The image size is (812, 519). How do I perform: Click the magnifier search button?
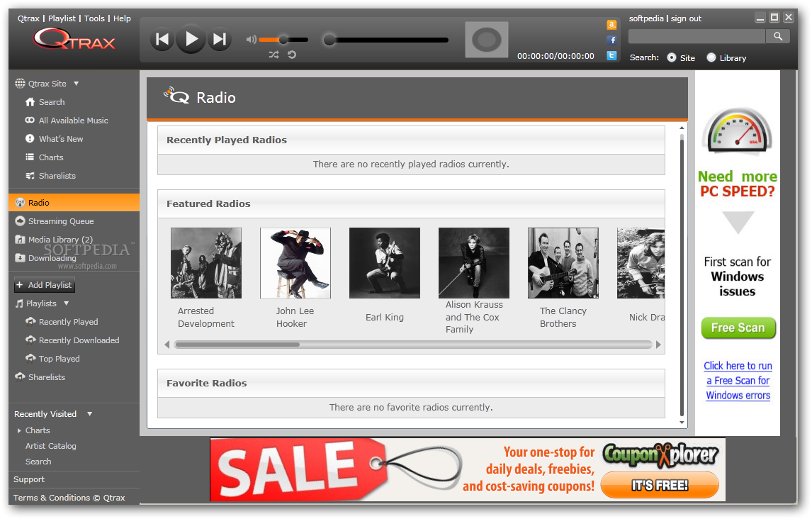[x=778, y=36]
